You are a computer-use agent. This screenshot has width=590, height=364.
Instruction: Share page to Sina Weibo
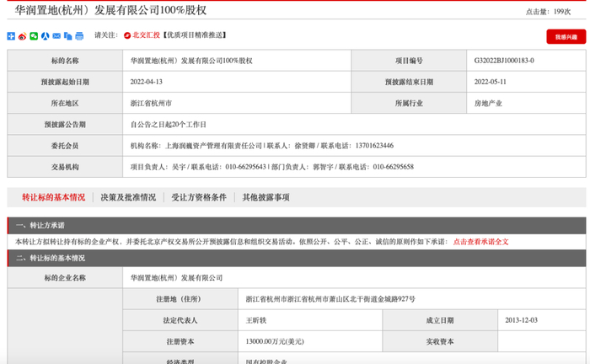point(22,36)
